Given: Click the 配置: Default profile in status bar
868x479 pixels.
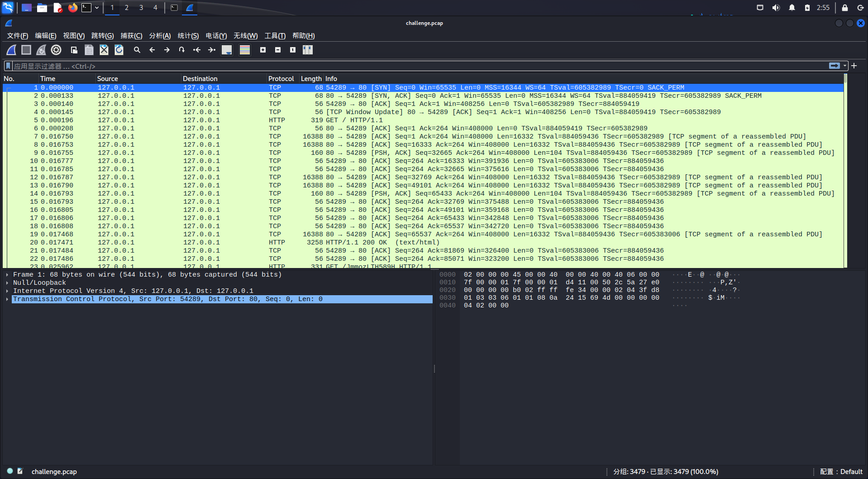Looking at the screenshot, I should tap(841, 472).
